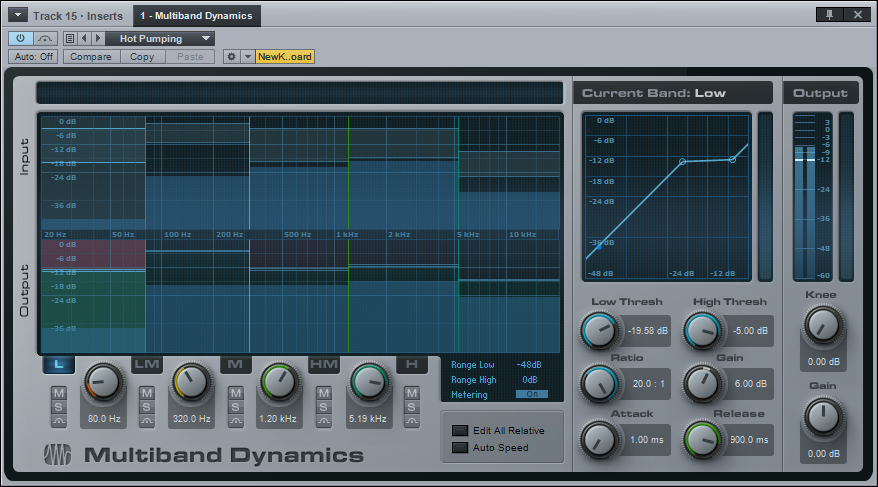878x487 pixels.
Task: Expand the arrow beside the gear icon
Action: click(247, 57)
